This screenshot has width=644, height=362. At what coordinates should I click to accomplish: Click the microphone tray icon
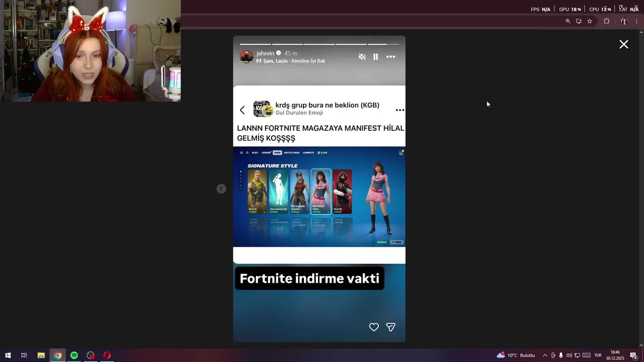pyautogui.click(x=561, y=355)
